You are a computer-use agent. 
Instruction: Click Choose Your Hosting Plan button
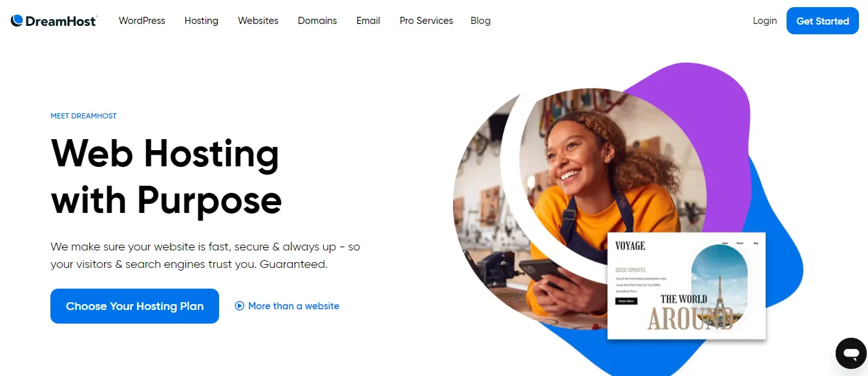tap(134, 306)
